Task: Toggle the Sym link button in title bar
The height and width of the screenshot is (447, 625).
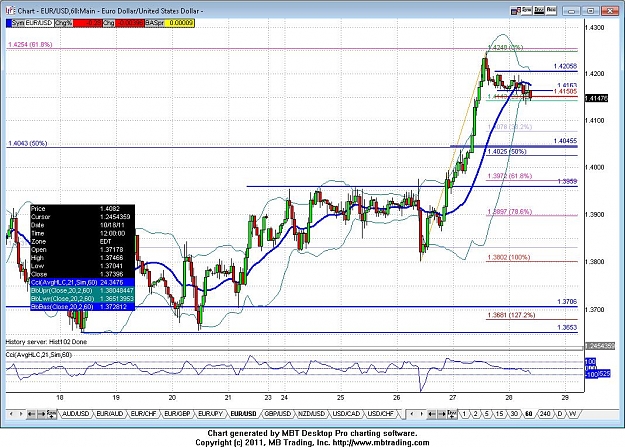Action: tap(527, 10)
